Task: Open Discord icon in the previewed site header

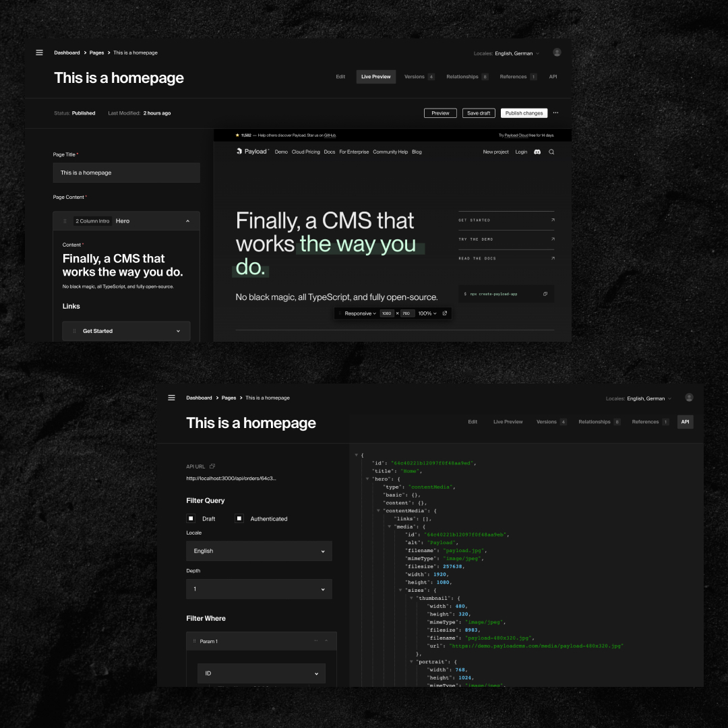Action: (x=537, y=152)
